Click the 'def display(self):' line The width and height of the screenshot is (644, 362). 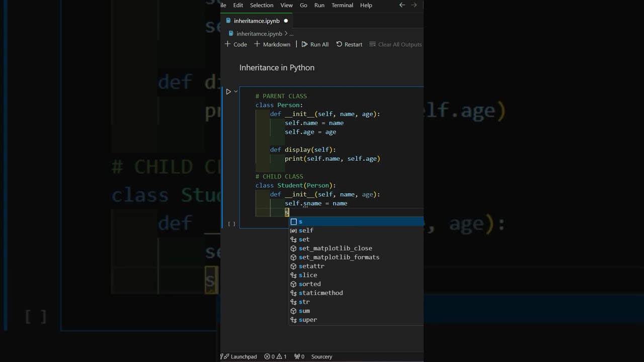[303, 149]
